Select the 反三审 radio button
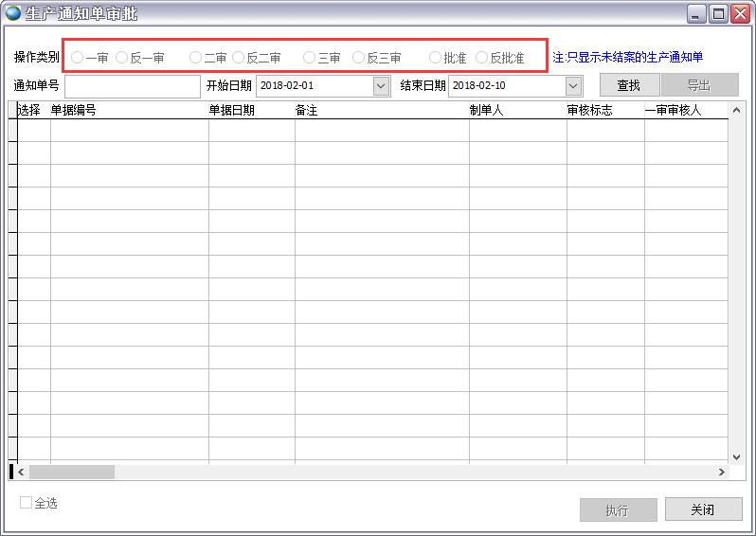The image size is (756, 536). click(359, 58)
